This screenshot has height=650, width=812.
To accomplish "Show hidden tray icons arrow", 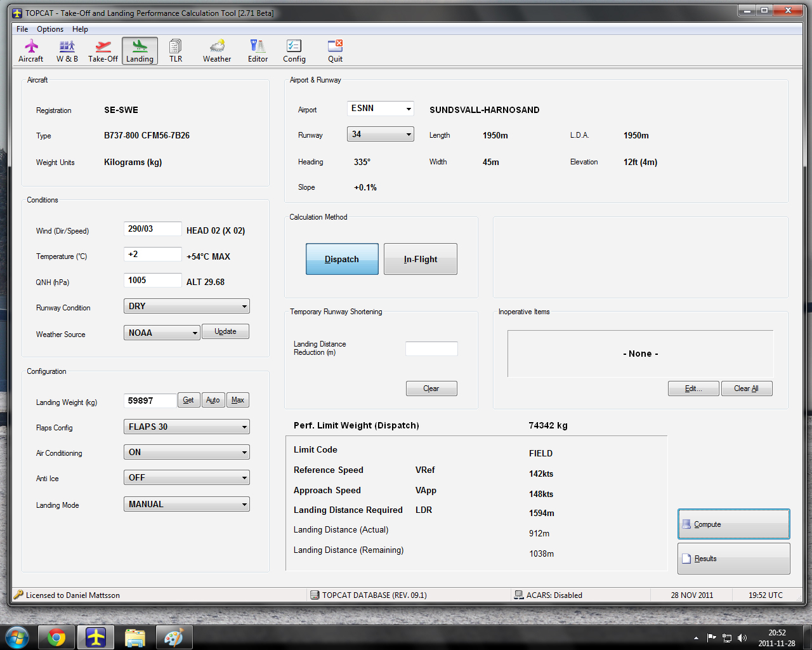I will point(696,638).
